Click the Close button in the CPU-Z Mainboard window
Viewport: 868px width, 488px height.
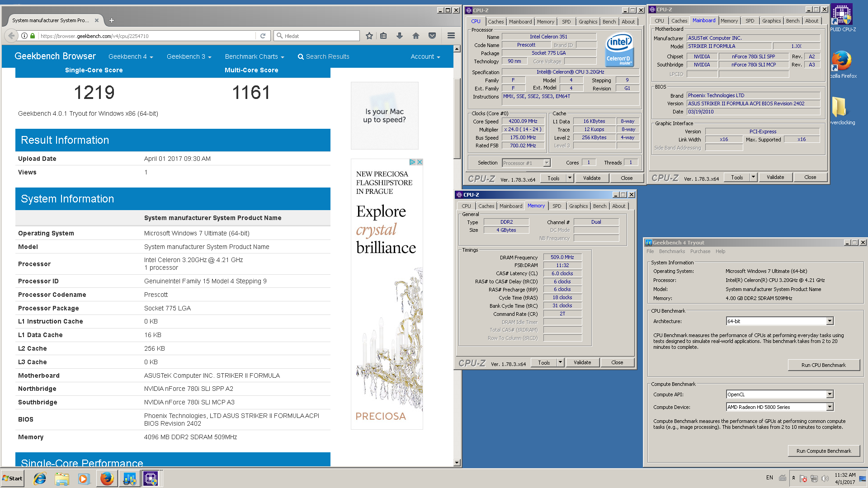810,177
